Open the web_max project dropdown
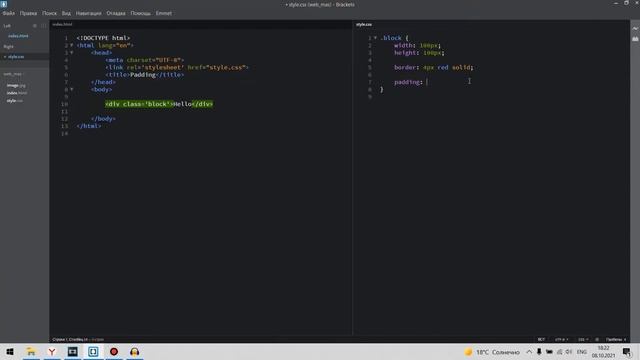This screenshot has width=640, height=360. [x=14, y=74]
